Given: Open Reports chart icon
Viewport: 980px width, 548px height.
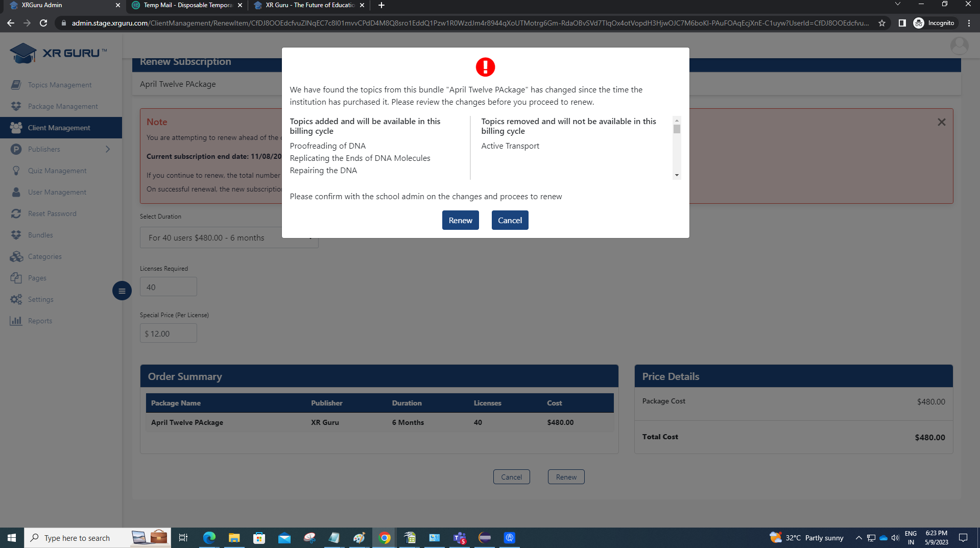Looking at the screenshot, I should tap(16, 321).
